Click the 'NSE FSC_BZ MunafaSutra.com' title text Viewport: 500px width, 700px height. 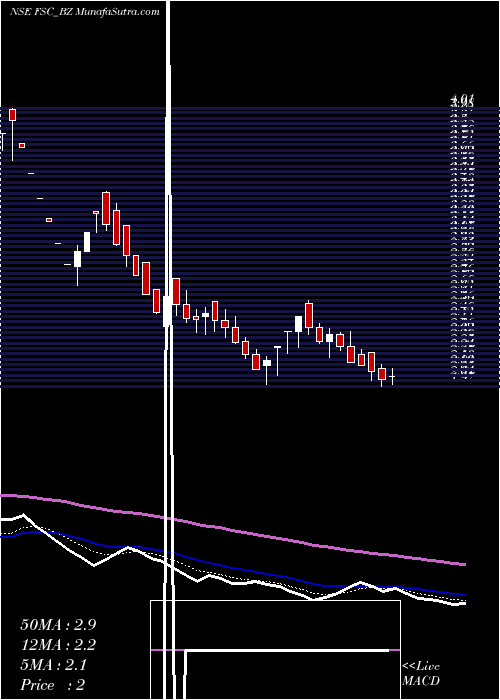tap(84, 12)
